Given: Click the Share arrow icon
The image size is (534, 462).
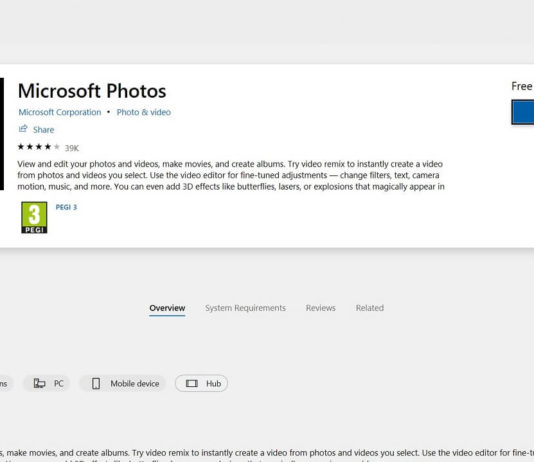Looking at the screenshot, I should pos(23,129).
